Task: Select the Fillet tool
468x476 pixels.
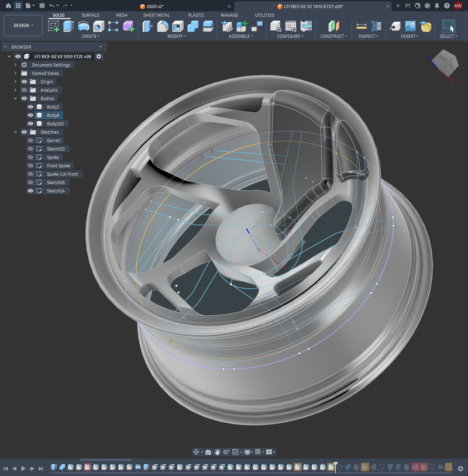Action: pyautogui.click(x=163, y=26)
